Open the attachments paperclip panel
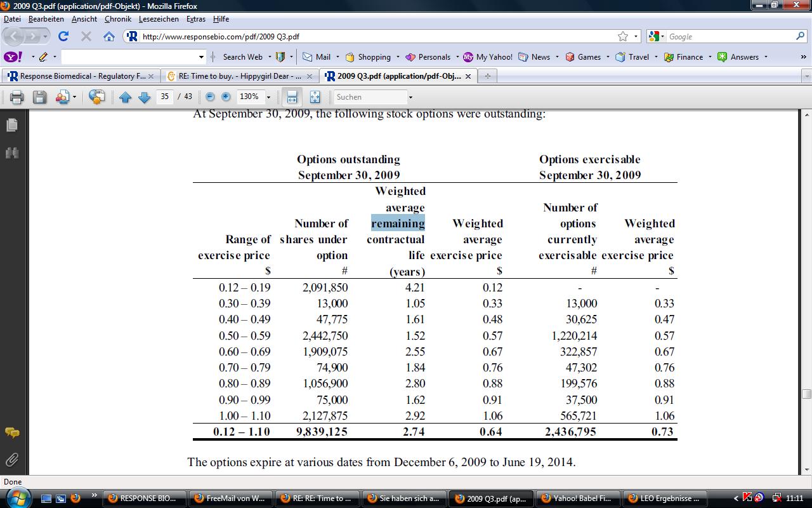 [12, 459]
